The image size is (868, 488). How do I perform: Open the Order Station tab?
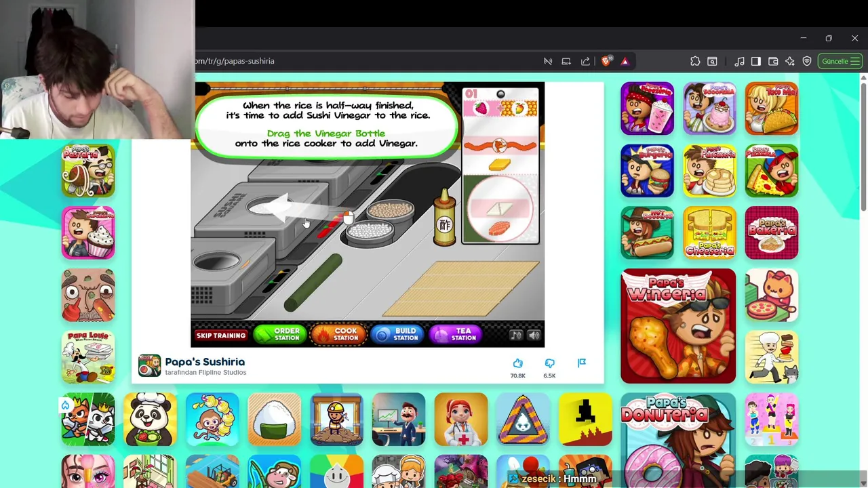point(279,335)
